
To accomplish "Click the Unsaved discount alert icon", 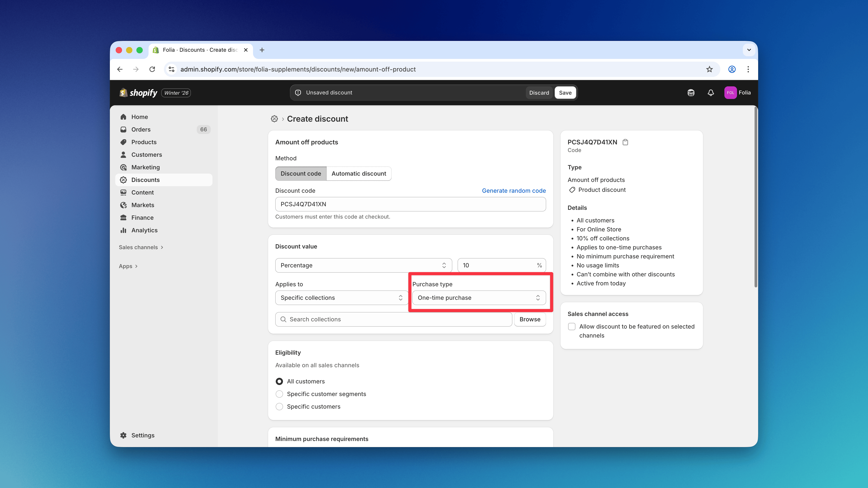I will [298, 93].
